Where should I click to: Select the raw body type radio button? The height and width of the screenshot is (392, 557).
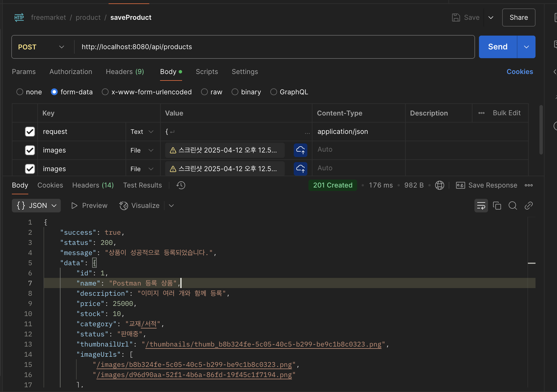204,92
